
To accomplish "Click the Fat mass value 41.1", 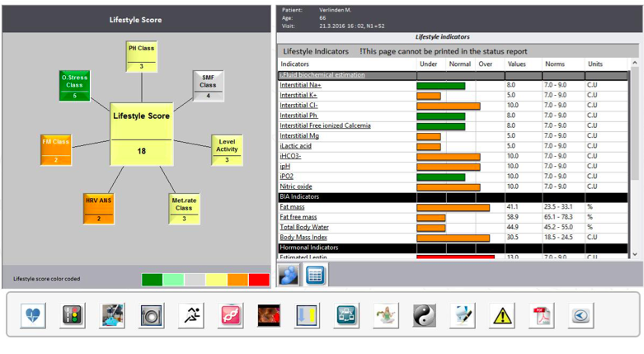I will click(512, 207).
